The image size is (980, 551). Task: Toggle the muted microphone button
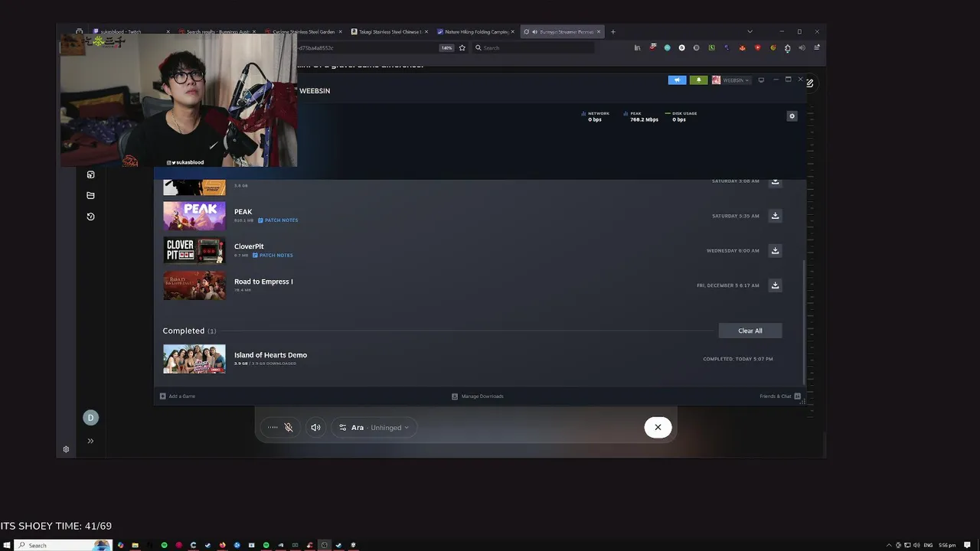click(x=289, y=428)
